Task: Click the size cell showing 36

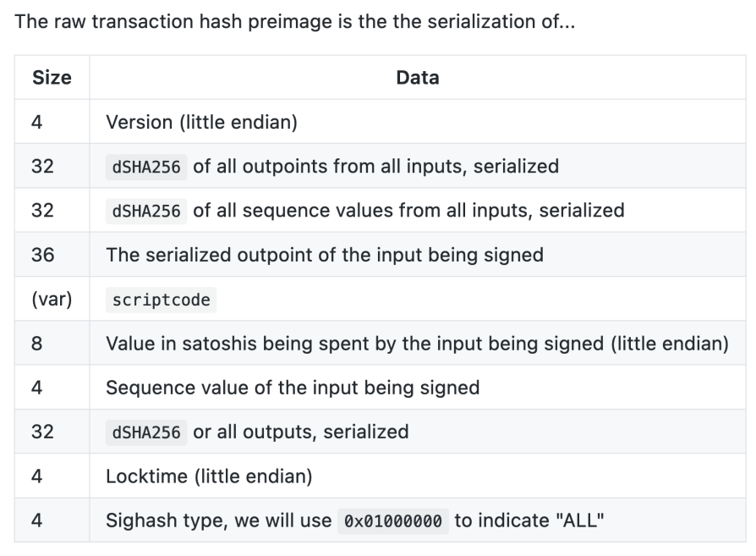Action: click(42, 255)
